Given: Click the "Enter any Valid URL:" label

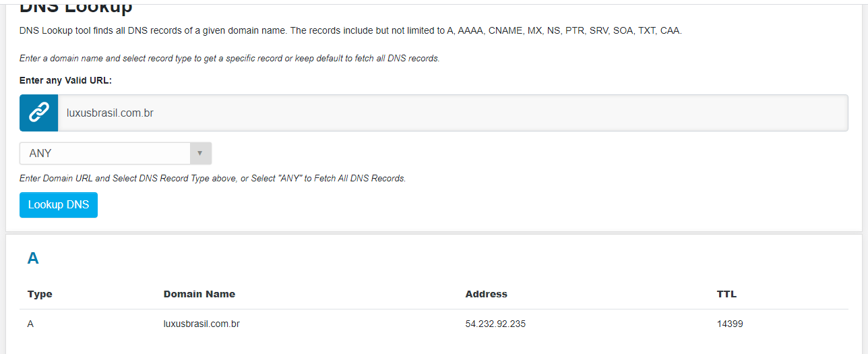Looking at the screenshot, I should (65, 80).
